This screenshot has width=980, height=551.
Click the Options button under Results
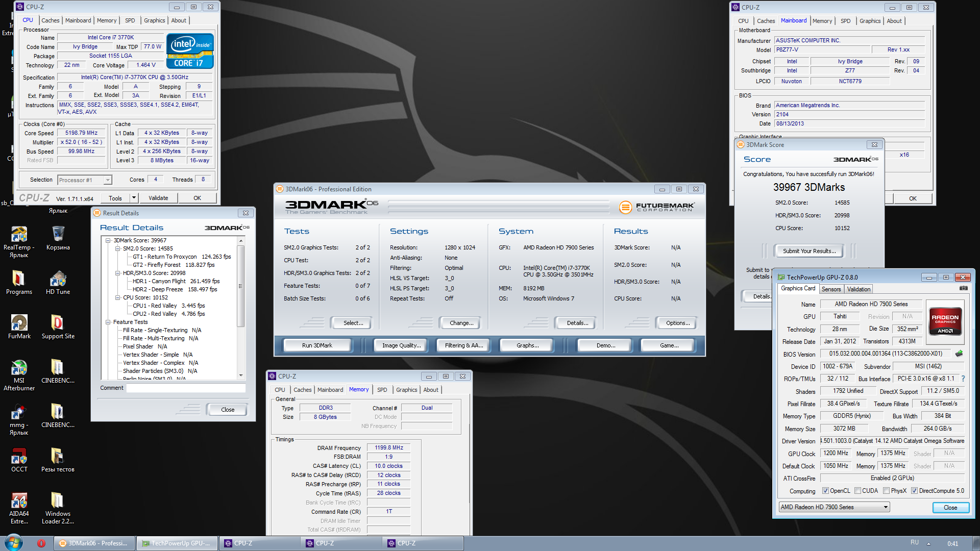coord(678,323)
